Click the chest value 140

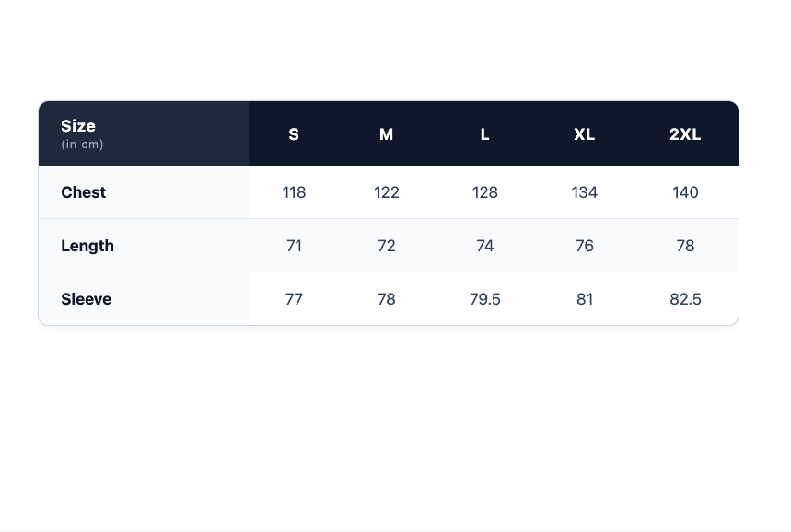685,192
